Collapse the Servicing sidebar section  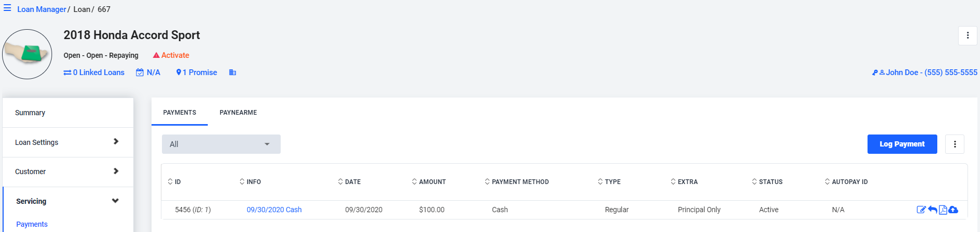pyautogui.click(x=68, y=201)
